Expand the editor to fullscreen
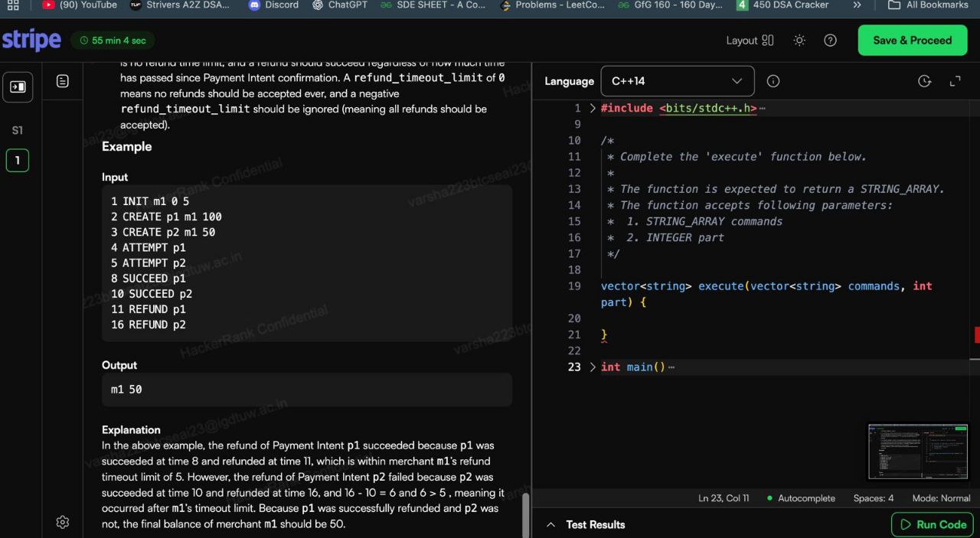 (955, 81)
